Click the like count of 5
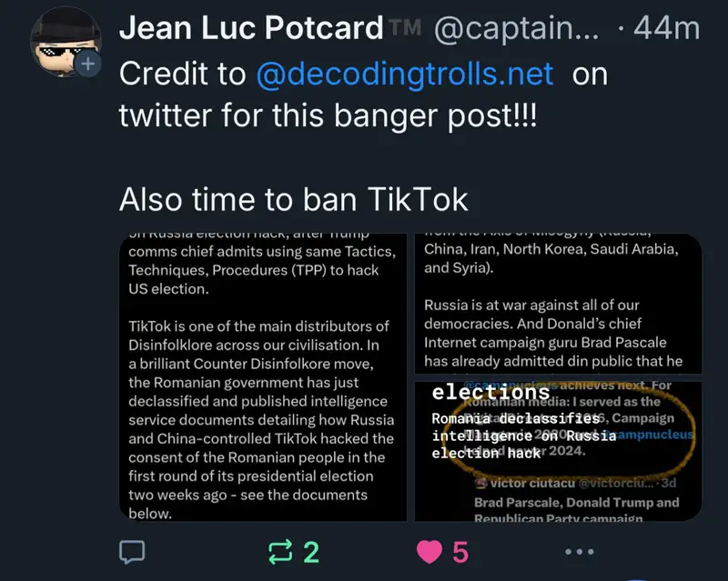The height and width of the screenshot is (581, 728). 460,551
